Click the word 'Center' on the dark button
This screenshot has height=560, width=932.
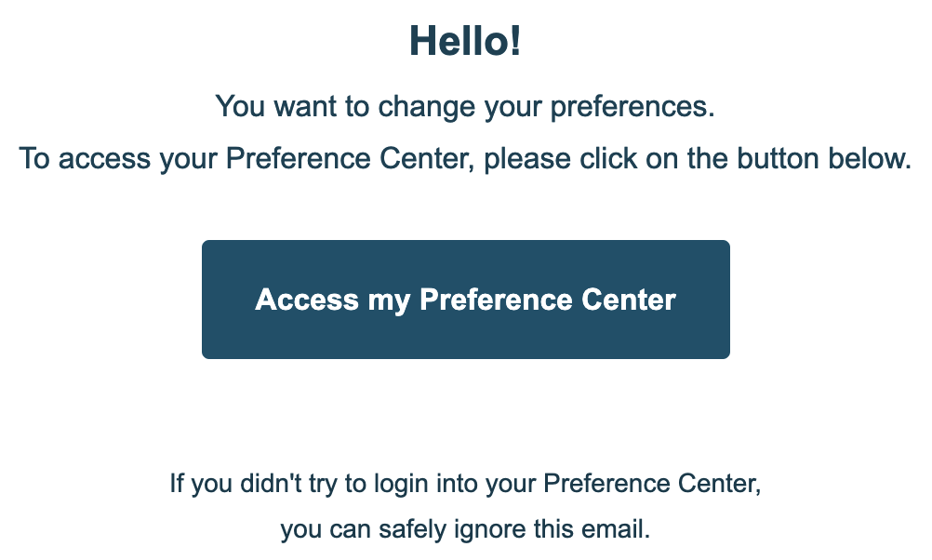[x=629, y=300]
